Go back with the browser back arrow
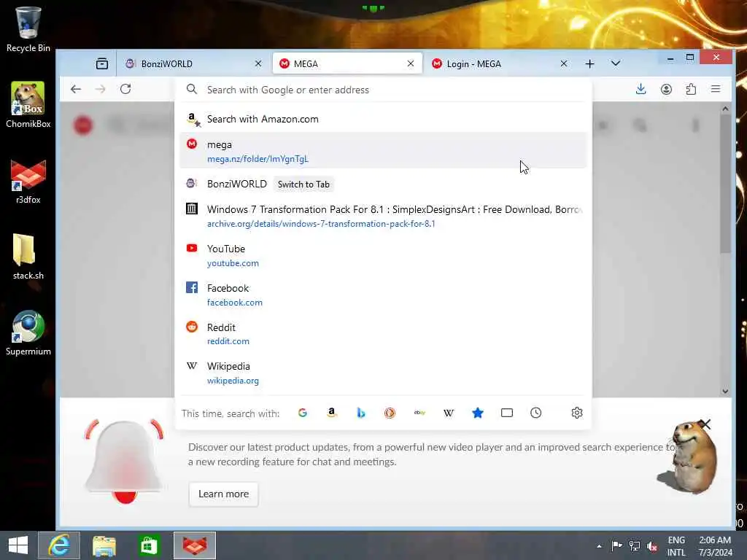This screenshot has height=560, width=747. (x=76, y=89)
